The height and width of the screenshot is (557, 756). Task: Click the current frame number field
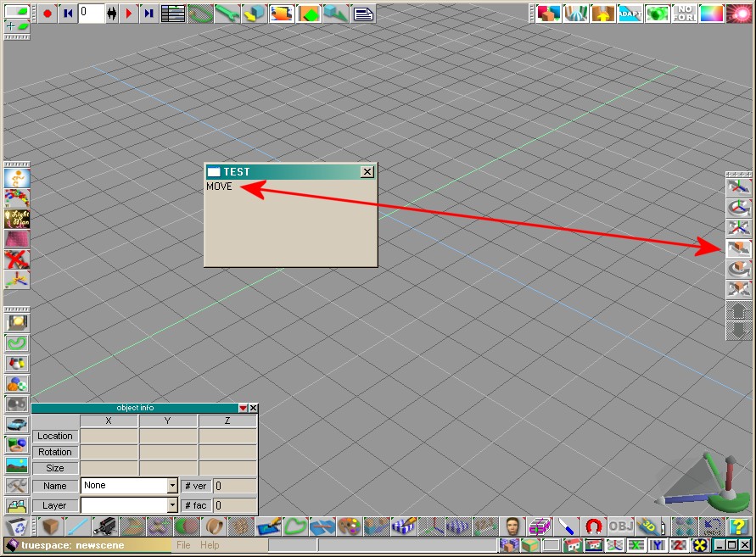pos(91,14)
